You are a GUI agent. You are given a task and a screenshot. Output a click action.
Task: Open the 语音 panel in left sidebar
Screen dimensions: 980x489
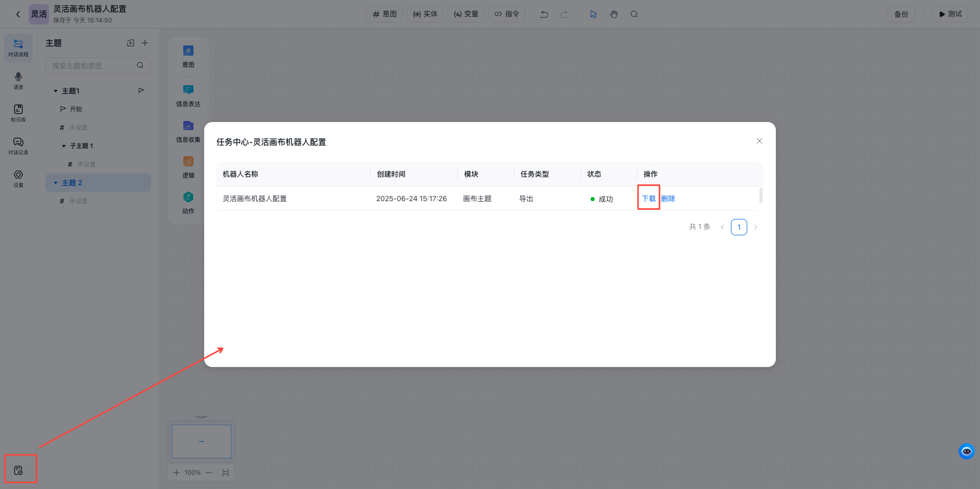18,81
